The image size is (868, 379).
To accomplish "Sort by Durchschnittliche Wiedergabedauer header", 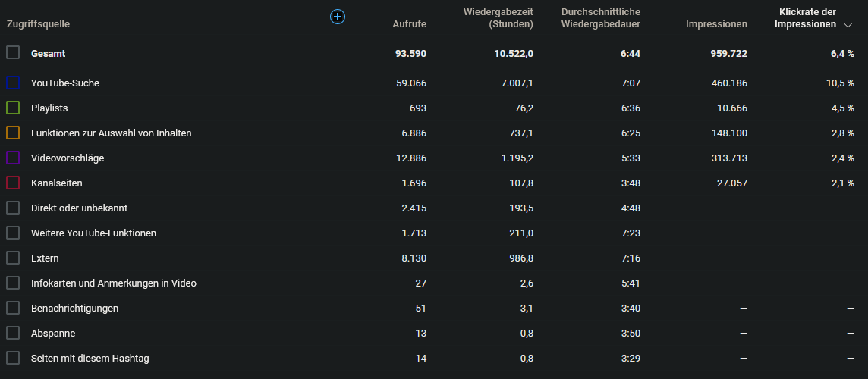I will (x=601, y=18).
